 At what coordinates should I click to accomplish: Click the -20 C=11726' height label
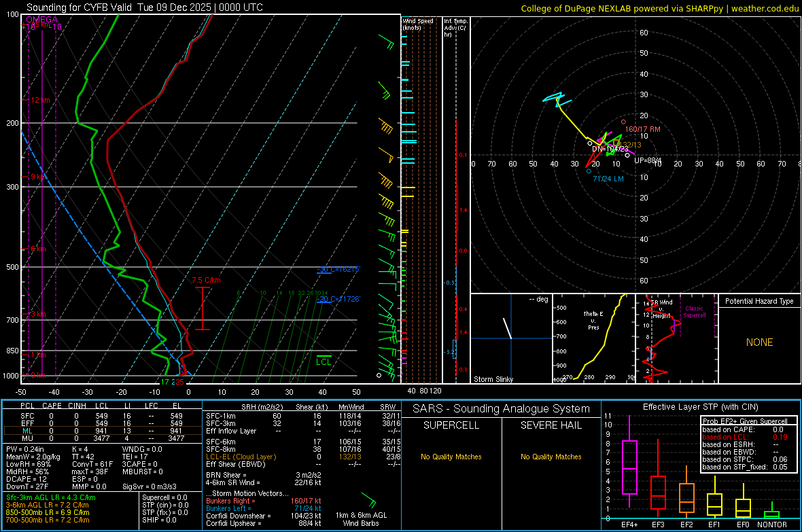click(x=338, y=299)
